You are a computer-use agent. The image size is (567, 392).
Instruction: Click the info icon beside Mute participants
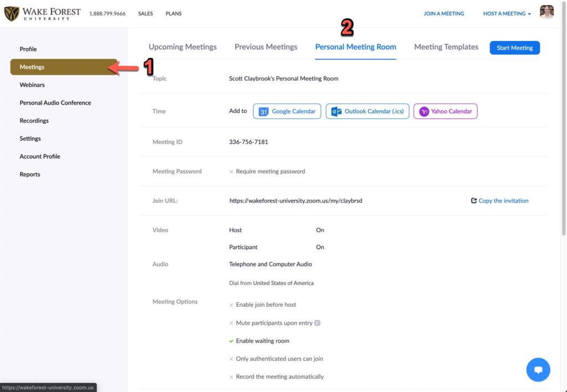coord(318,323)
